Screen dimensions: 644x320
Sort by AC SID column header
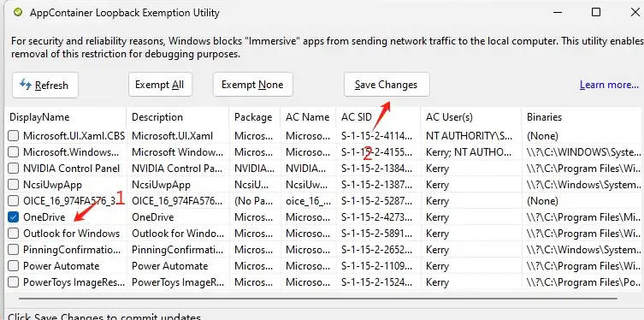tap(378, 117)
